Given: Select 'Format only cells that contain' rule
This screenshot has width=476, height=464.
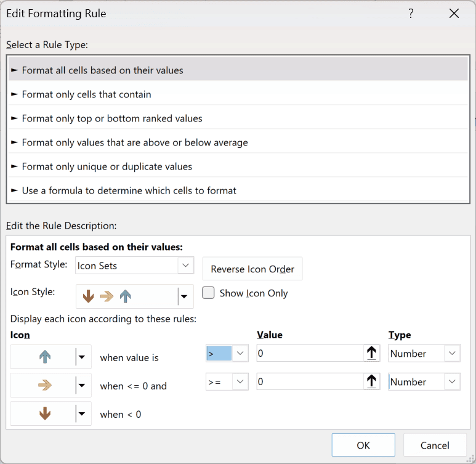Looking at the screenshot, I should tap(238, 94).
